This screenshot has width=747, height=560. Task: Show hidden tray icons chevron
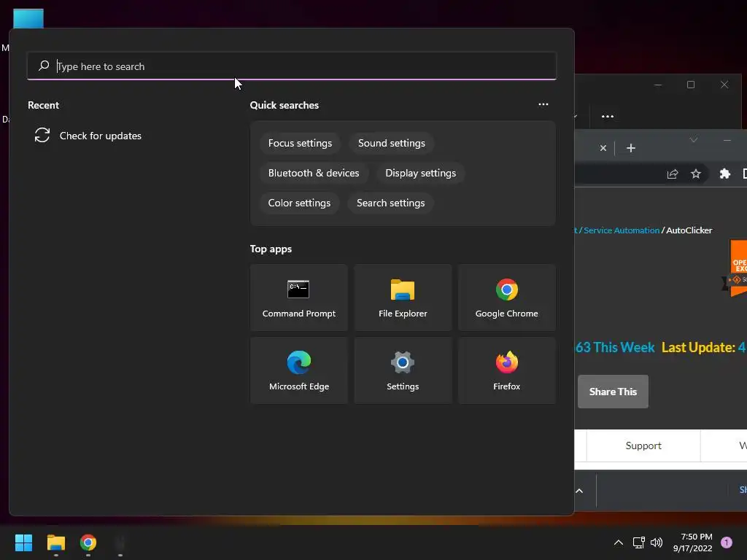click(619, 542)
